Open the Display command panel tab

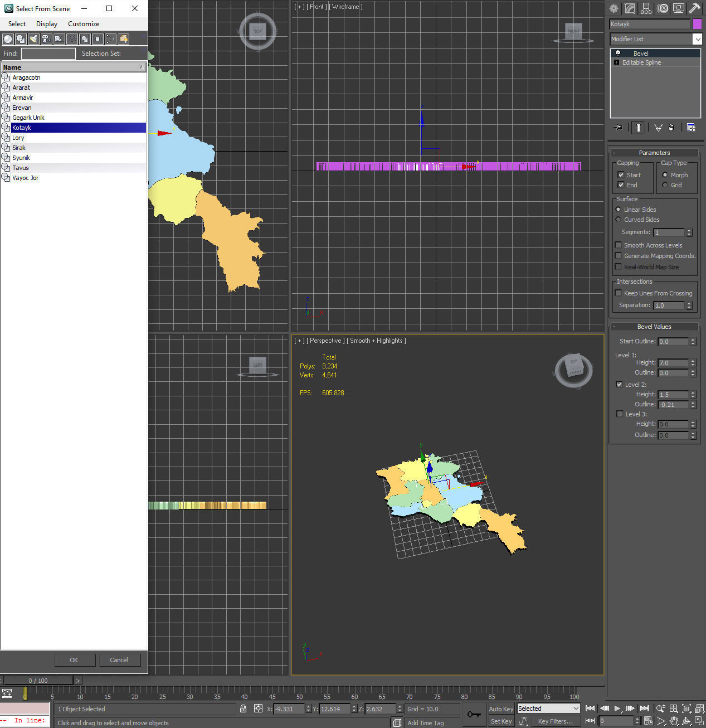tap(679, 8)
